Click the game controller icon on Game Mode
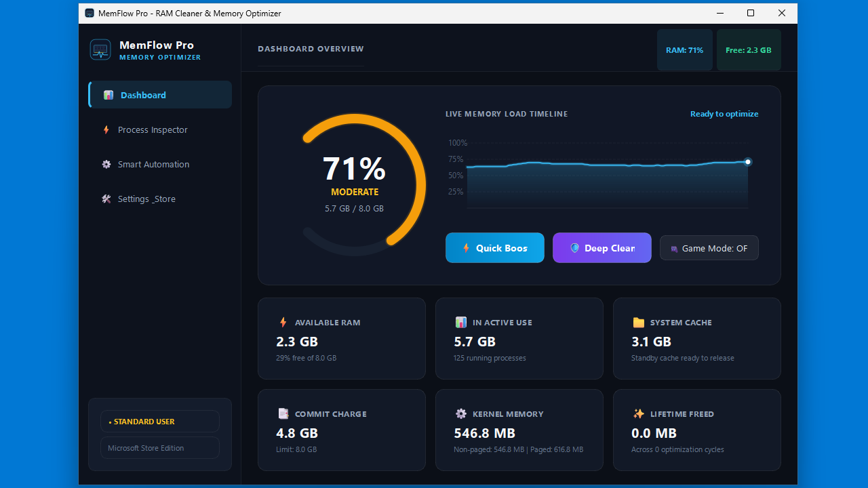Viewport: 868px width, 488px height. click(674, 249)
